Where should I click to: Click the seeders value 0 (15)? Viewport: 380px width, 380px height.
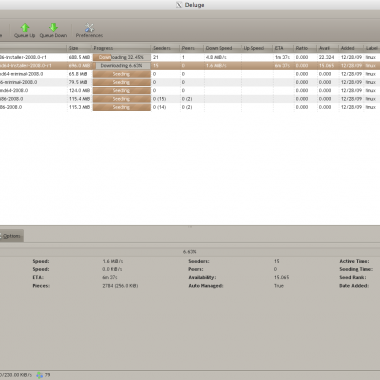[x=159, y=99]
